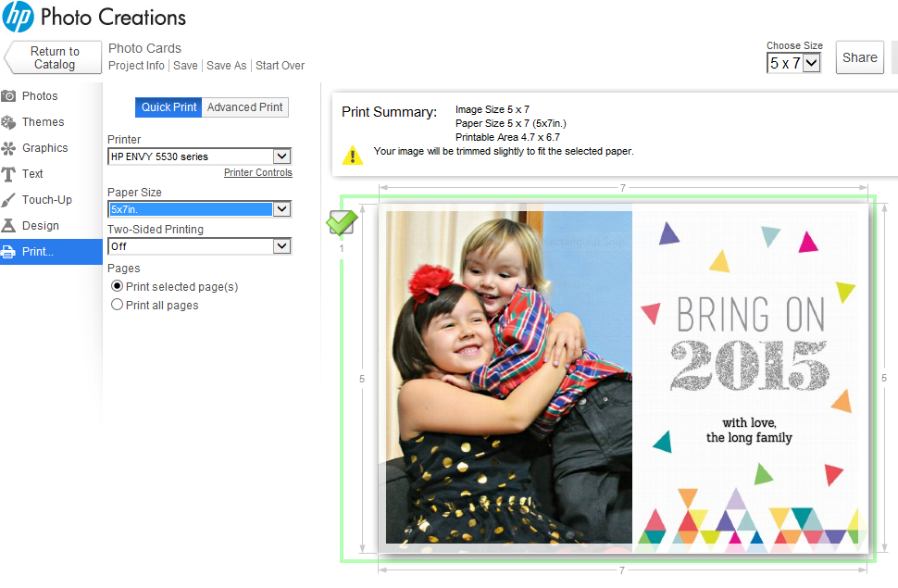Open the Themes panel label
Viewport: 898px width, 588px height.
43,122
